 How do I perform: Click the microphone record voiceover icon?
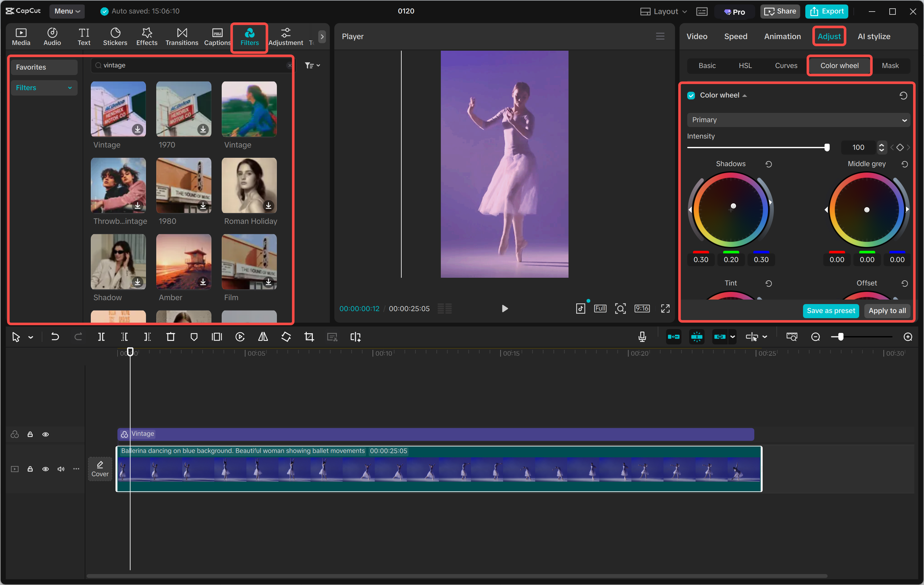(642, 337)
